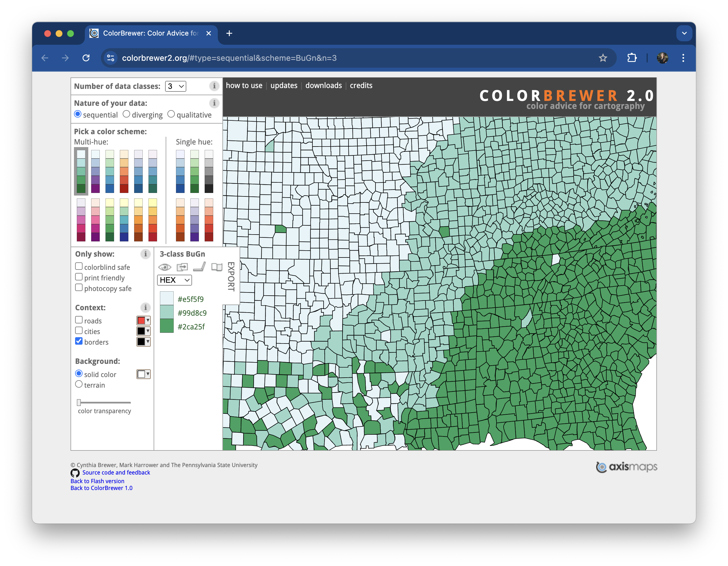Open the roads color picker dropdown

click(143, 321)
